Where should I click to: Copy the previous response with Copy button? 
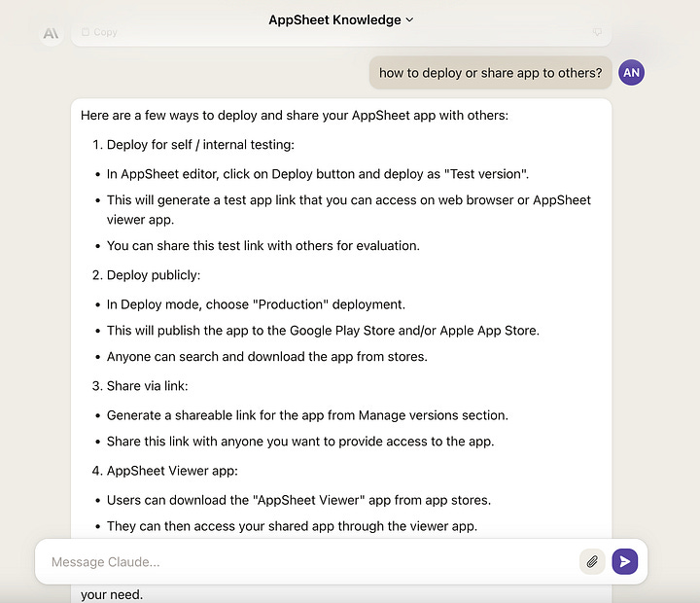99,32
